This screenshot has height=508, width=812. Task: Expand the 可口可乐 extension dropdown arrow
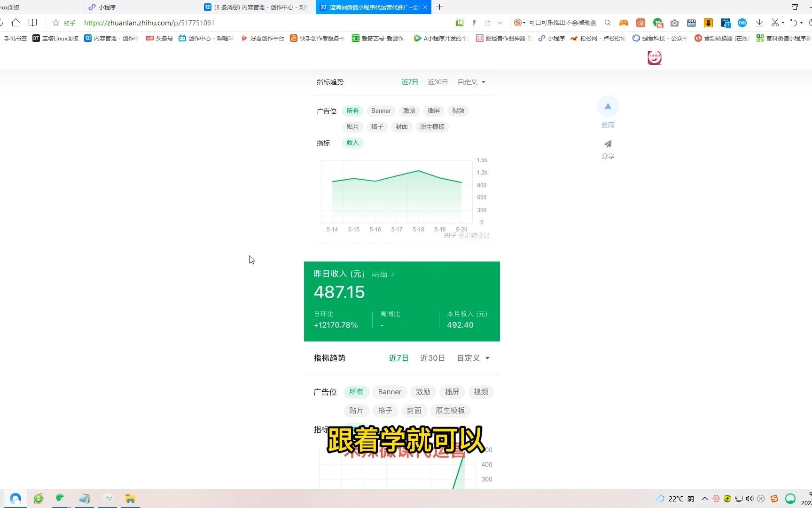524,23
